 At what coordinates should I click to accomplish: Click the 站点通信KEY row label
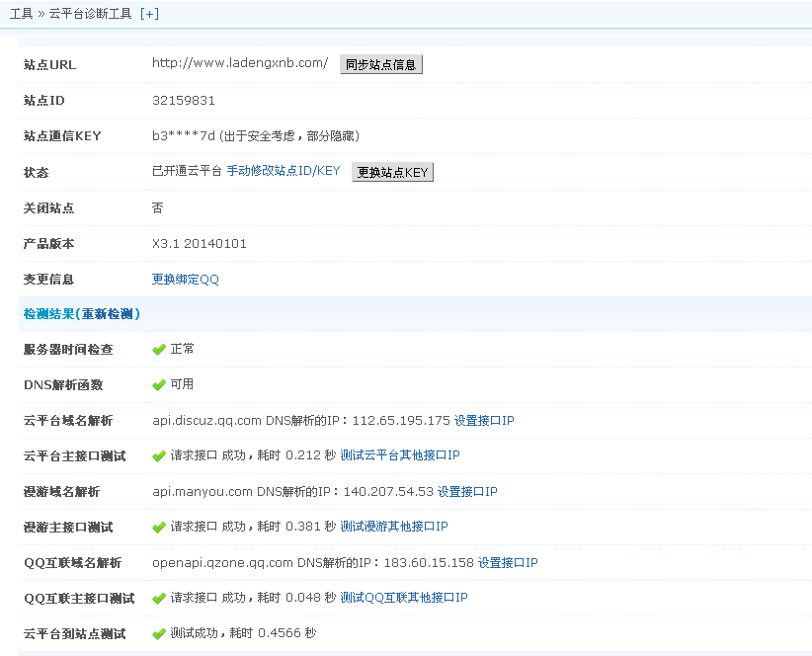click(x=62, y=136)
